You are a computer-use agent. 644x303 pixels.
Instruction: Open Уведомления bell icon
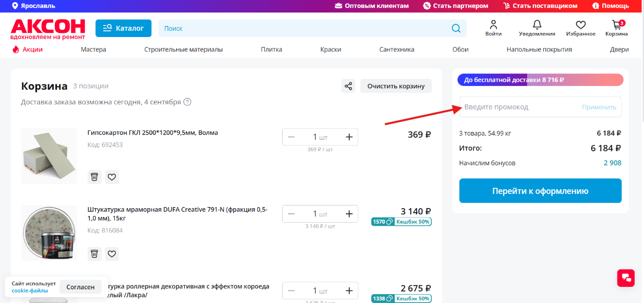[537, 28]
